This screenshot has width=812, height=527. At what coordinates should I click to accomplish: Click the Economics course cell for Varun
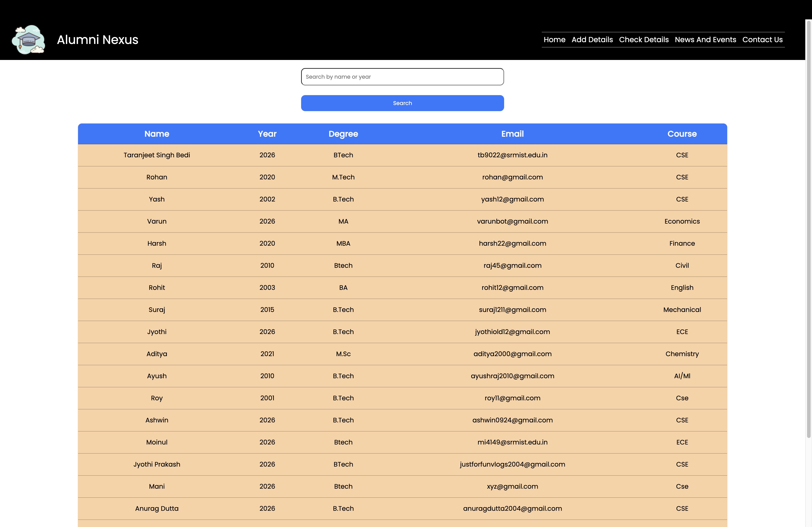tap(682, 221)
